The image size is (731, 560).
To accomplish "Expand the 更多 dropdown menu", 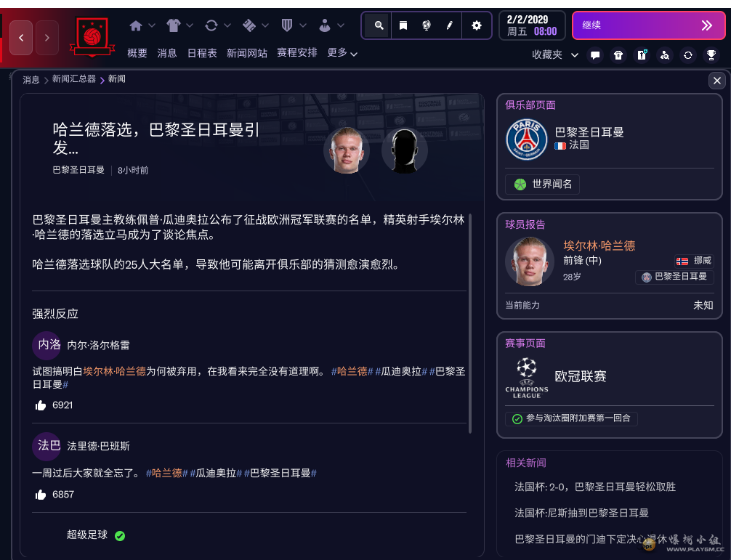I will pyautogui.click(x=342, y=53).
